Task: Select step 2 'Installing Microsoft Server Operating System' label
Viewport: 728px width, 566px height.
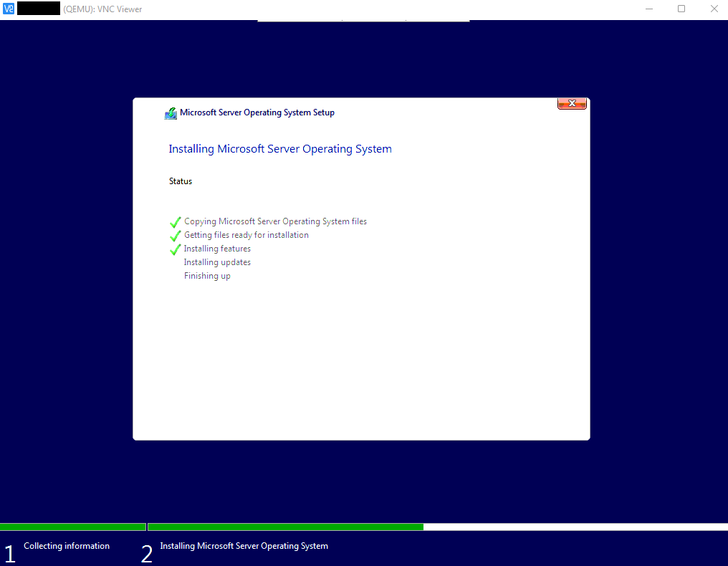Action: 244,546
